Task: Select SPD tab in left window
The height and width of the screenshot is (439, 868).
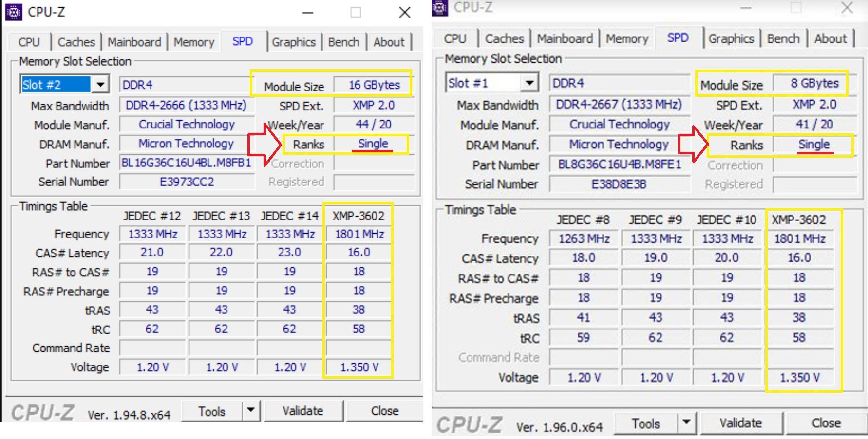Action: pos(243,41)
